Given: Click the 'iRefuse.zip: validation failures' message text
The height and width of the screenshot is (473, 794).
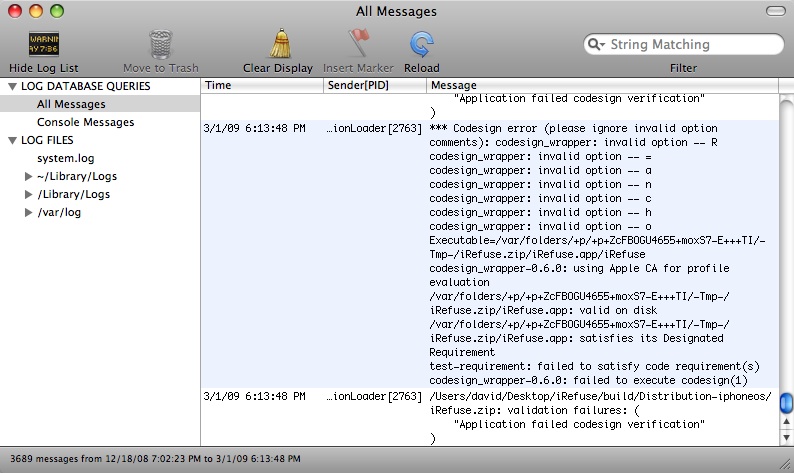Looking at the screenshot, I should click(x=535, y=410).
